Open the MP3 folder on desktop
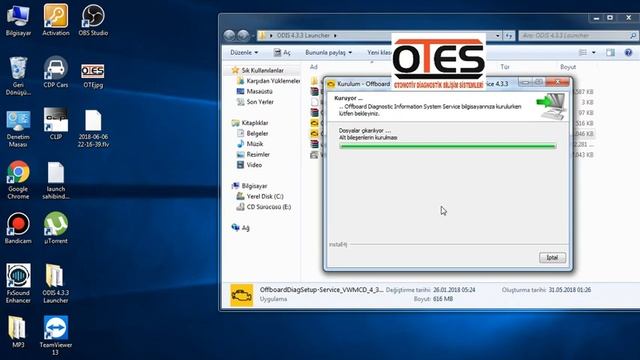640x360 pixels. (x=17, y=331)
